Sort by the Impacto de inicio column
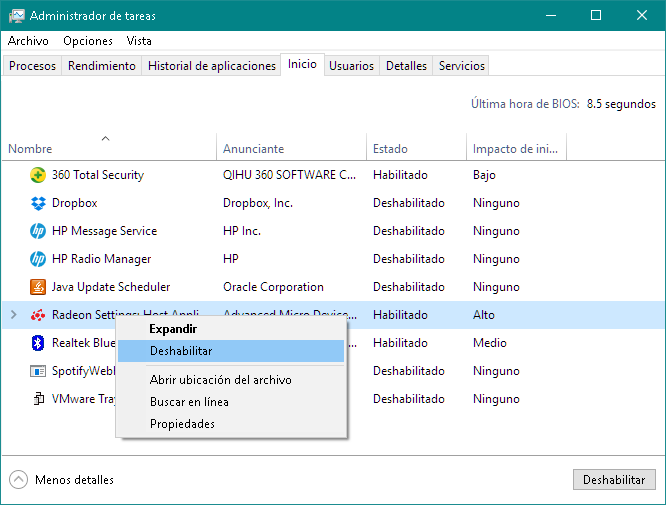 515,149
